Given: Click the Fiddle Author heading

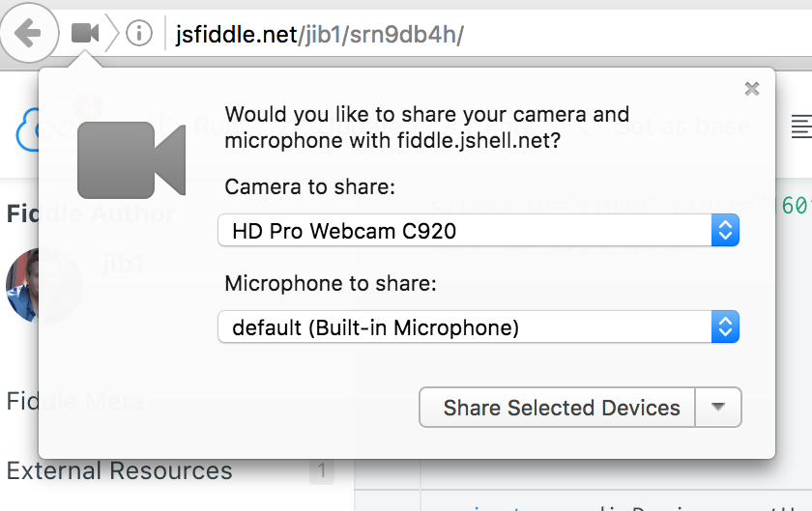Looking at the screenshot, I should [22, 213].
